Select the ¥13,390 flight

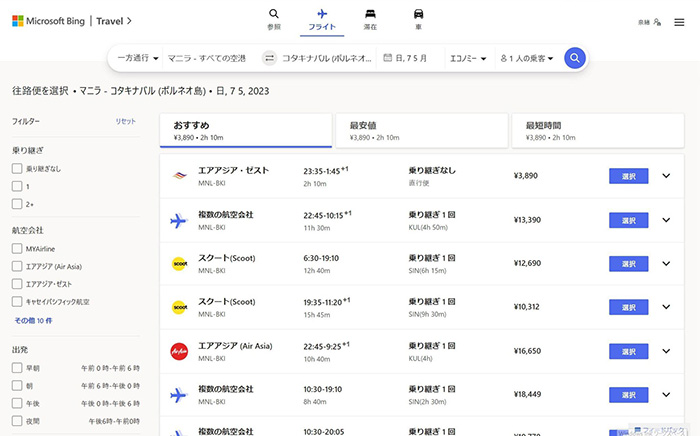(x=629, y=220)
